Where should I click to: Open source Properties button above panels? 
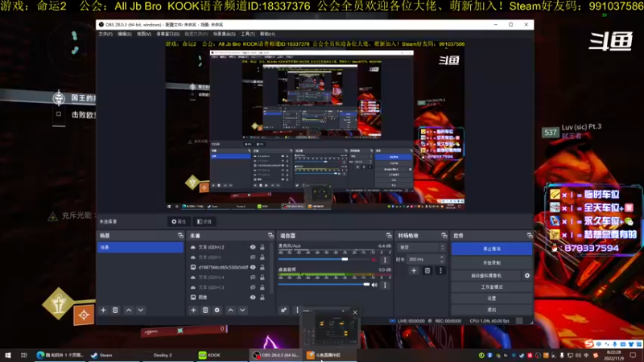179,222
